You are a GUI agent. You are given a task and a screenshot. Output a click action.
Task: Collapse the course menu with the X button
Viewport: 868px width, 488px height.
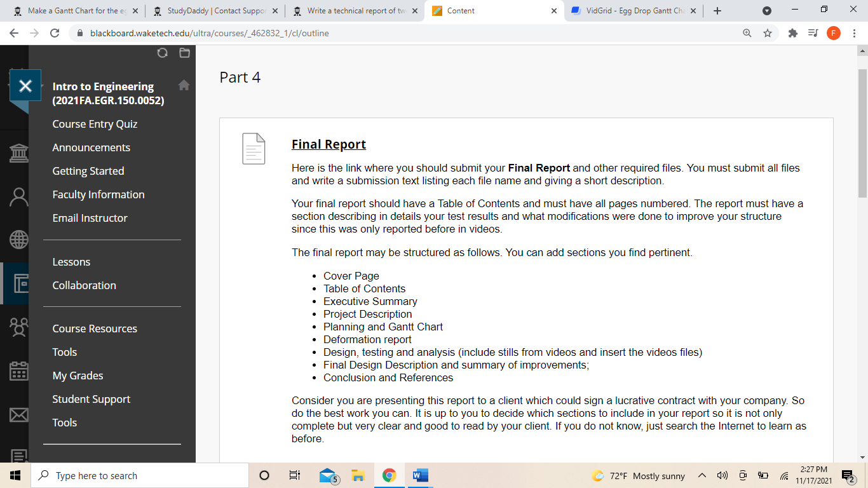pyautogui.click(x=25, y=85)
